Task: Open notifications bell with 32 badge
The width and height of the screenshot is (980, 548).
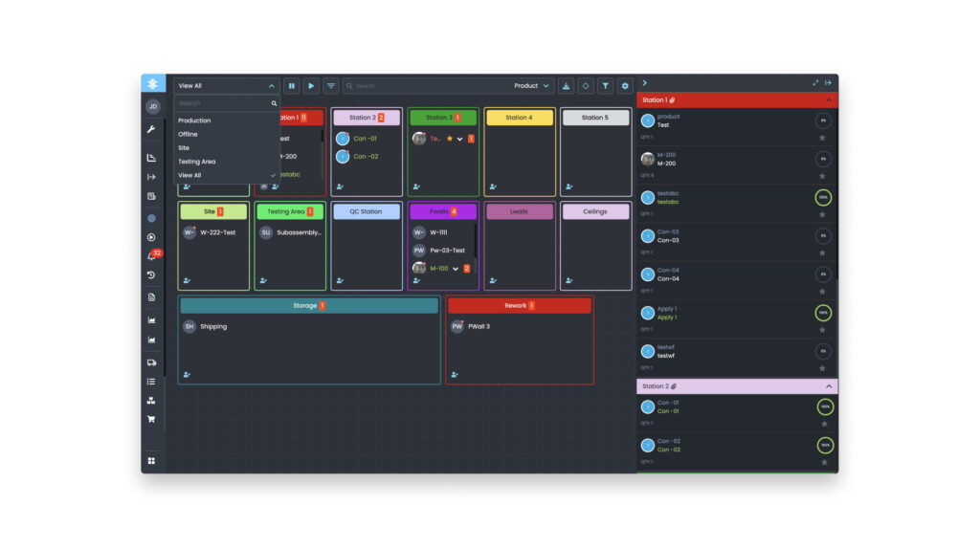Action: pyautogui.click(x=152, y=255)
